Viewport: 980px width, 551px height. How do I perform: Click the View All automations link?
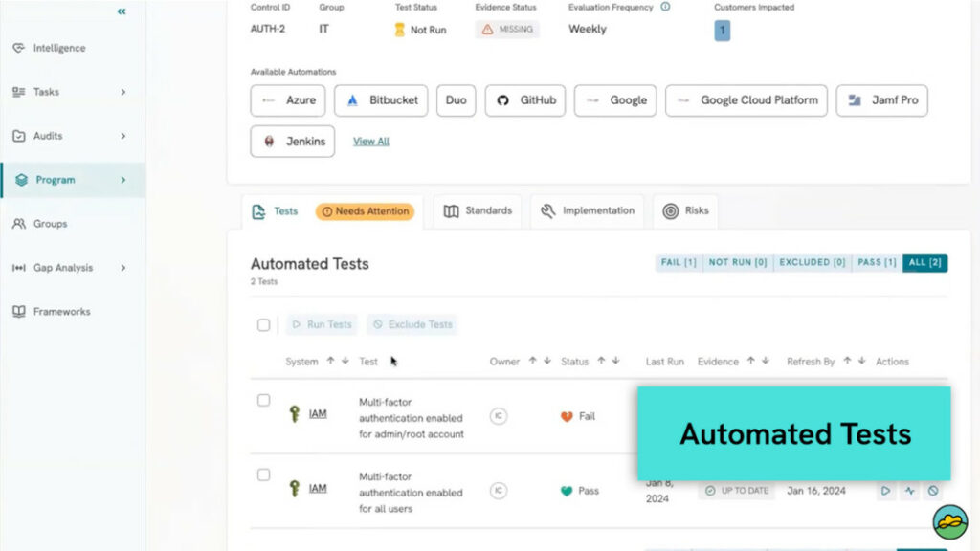click(371, 142)
